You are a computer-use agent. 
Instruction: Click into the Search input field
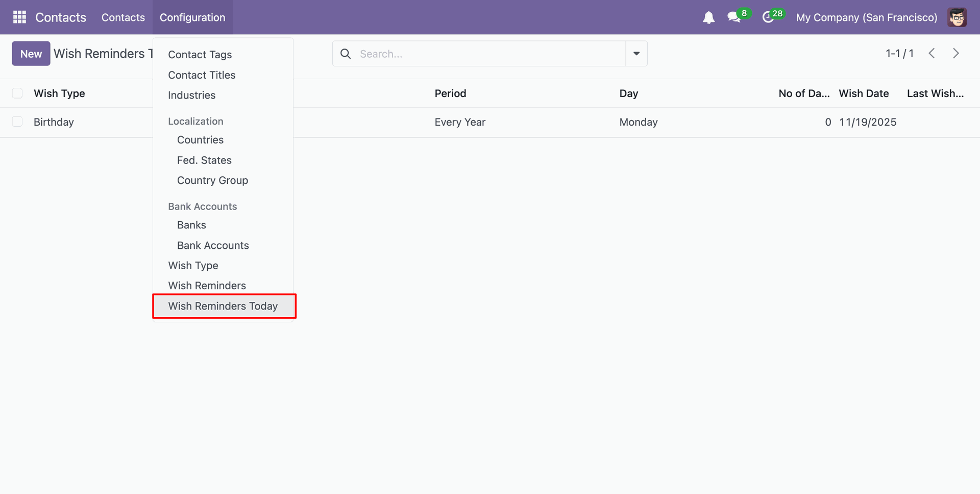(489, 54)
